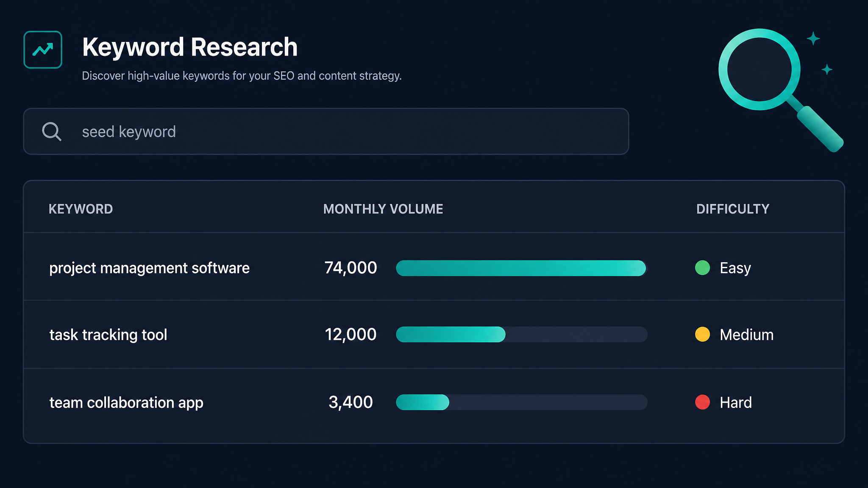Select the Hard difficulty label
The width and height of the screenshot is (868, 488).
pyautogui.click(x=736, y=402)
